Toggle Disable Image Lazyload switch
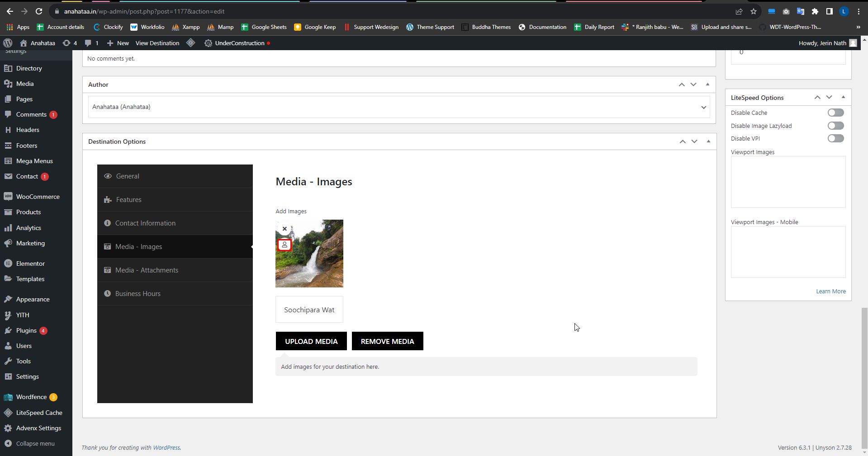Viewport: 868px width, 456px height. point(835,126)
